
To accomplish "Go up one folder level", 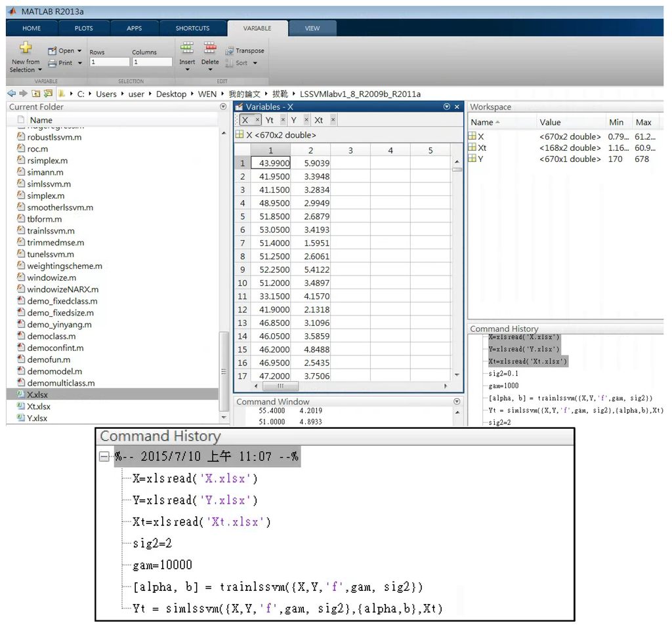I will (x=36, y=94).
